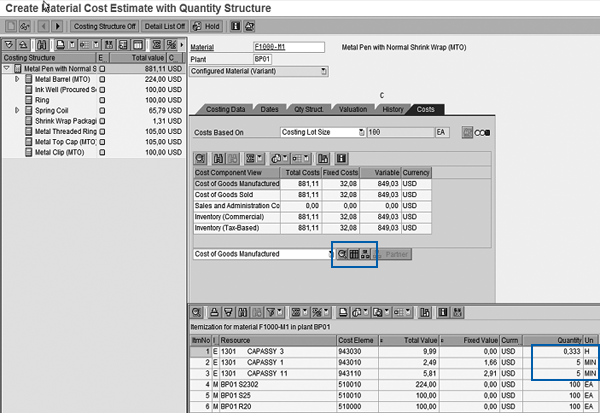600x413 pixels.
Task: Click the expand all nodes icon in tree toolbar
Action: point(9,45)
